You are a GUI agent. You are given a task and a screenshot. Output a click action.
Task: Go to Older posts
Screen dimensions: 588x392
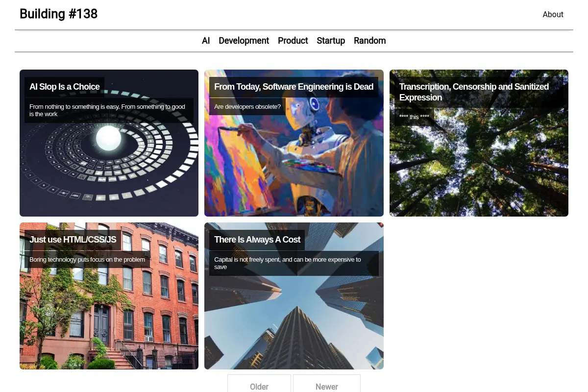click(259, 385)
